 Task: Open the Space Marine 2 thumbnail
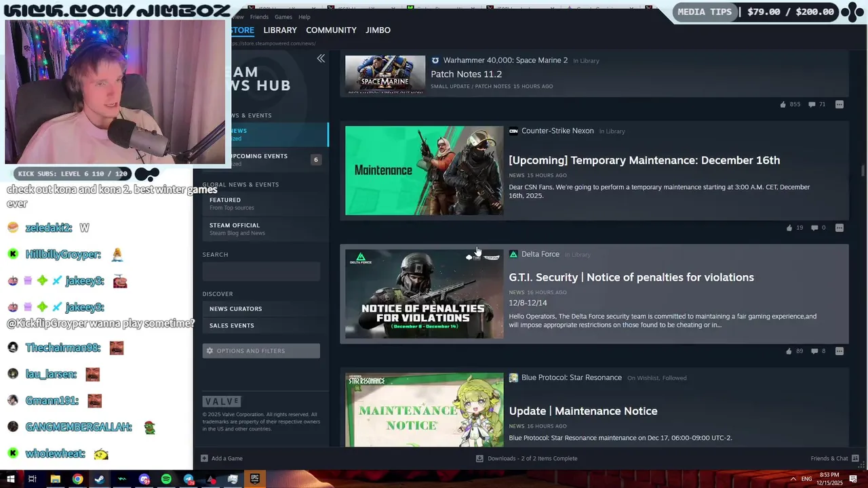coord(385,75)
